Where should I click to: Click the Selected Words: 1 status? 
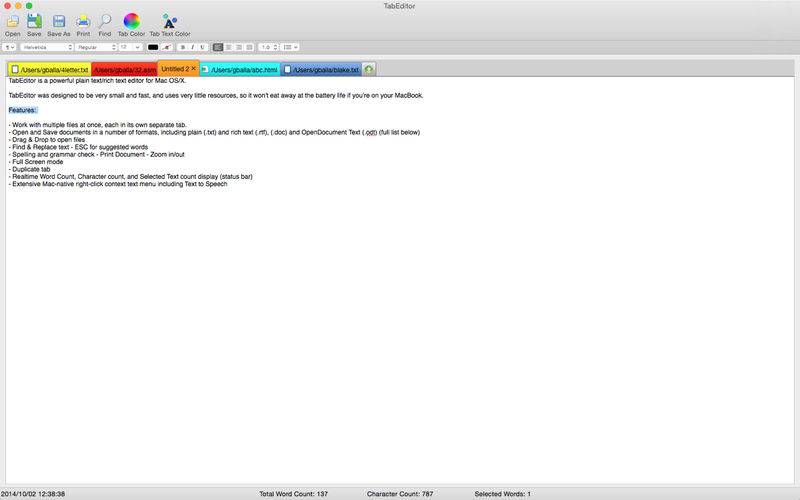[x=502, y=494]
